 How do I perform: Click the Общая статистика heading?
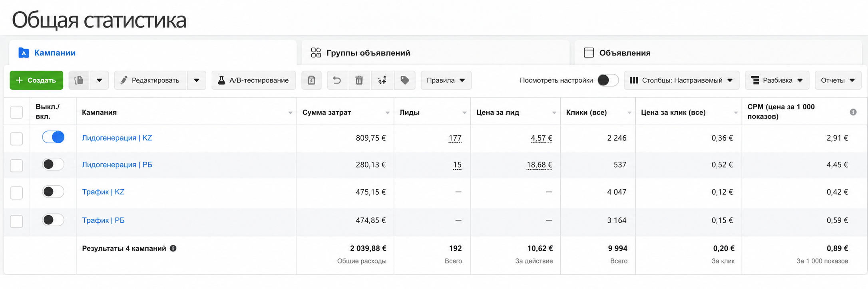click(x=99, y=20)
